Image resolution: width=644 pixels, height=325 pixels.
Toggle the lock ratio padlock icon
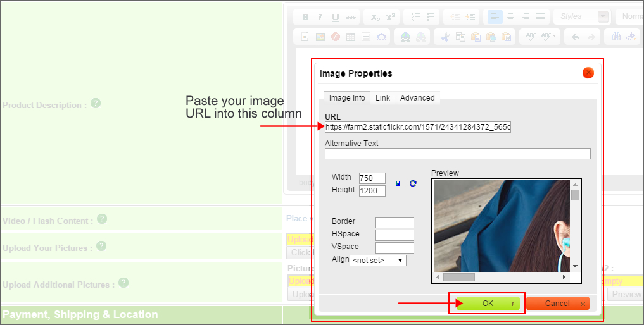[398, 183]
